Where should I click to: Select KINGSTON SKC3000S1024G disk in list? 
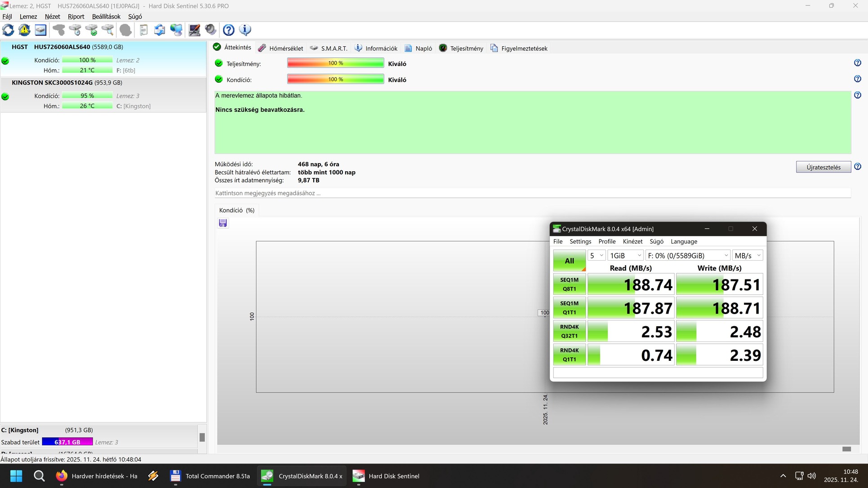tap(67, 83)
